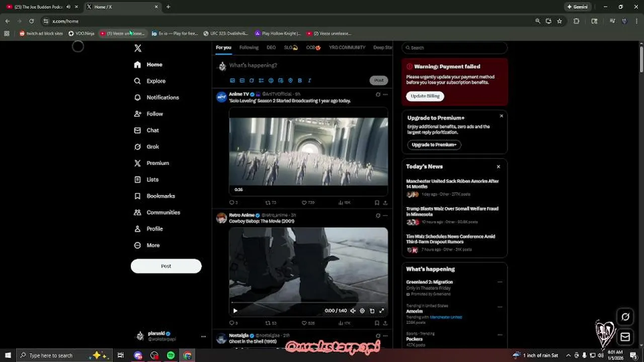
Task: Switch to the DEO timeline tab
Action: tap(271, 48)
